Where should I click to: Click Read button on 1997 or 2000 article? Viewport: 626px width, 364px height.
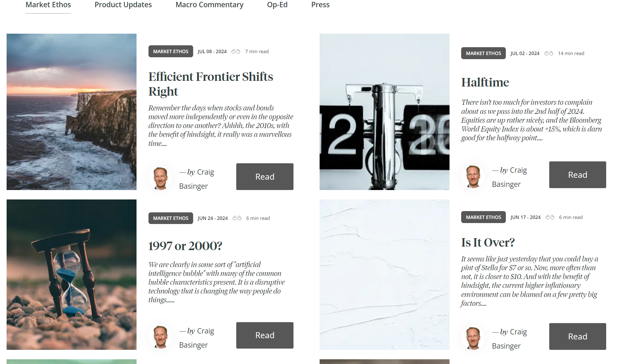pos(265,335)
